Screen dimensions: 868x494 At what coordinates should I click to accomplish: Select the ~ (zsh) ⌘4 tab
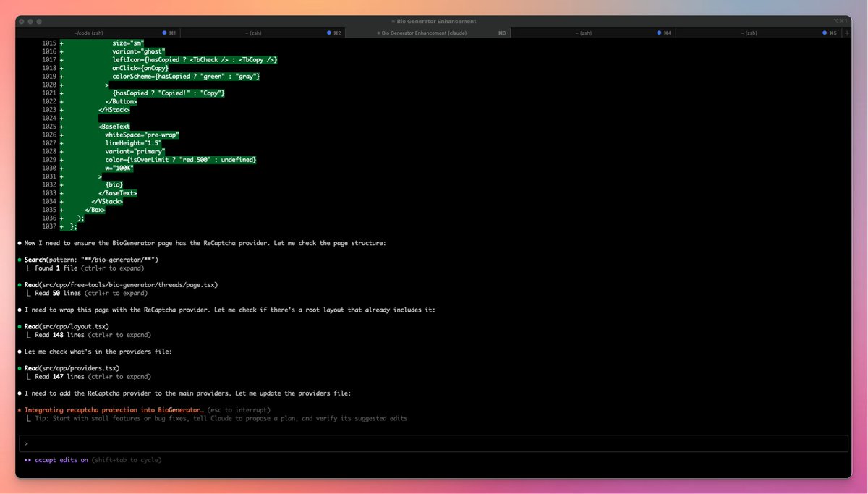(582, 33)
